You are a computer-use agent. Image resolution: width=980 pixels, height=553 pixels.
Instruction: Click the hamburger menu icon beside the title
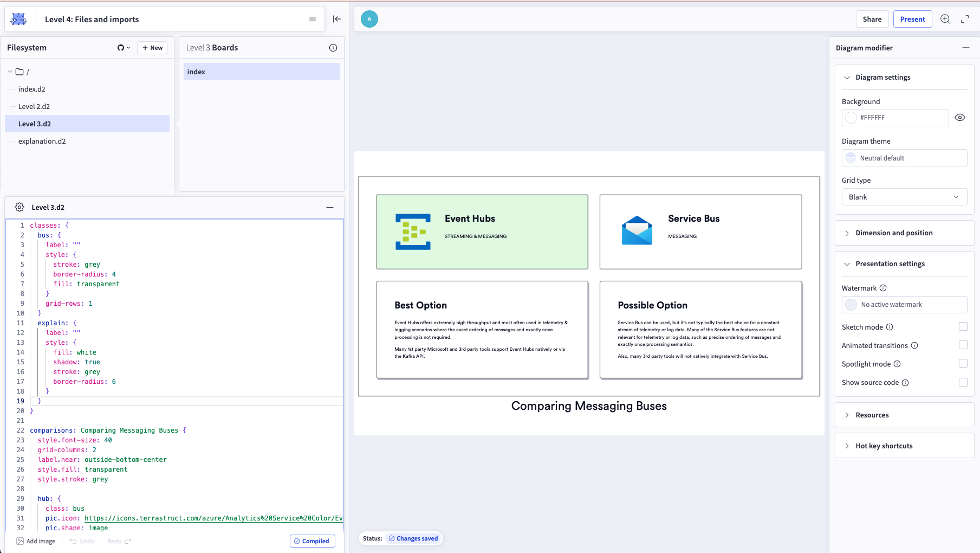313,19
